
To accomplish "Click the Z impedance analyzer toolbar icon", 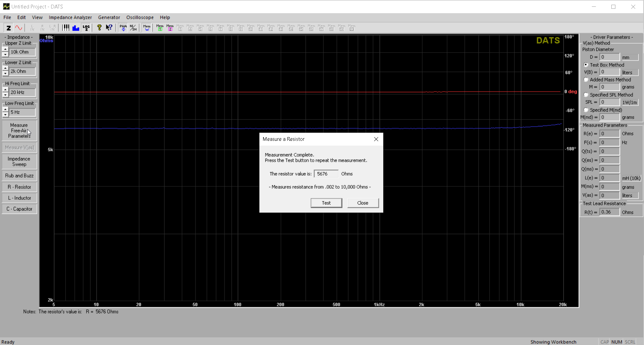I will pos(9,28).
